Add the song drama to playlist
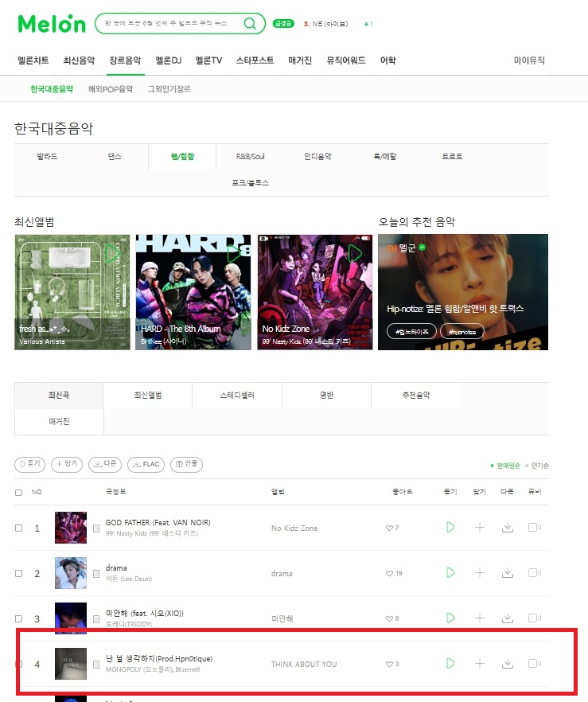The width and height of the screenshot is (588, 702). point(479,572)
